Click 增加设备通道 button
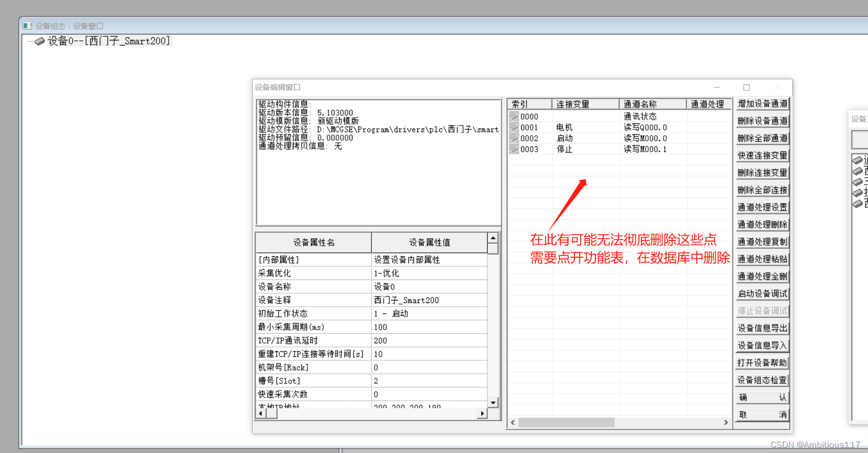The width and height of the screenshot is (868, 453). [762, 103]
